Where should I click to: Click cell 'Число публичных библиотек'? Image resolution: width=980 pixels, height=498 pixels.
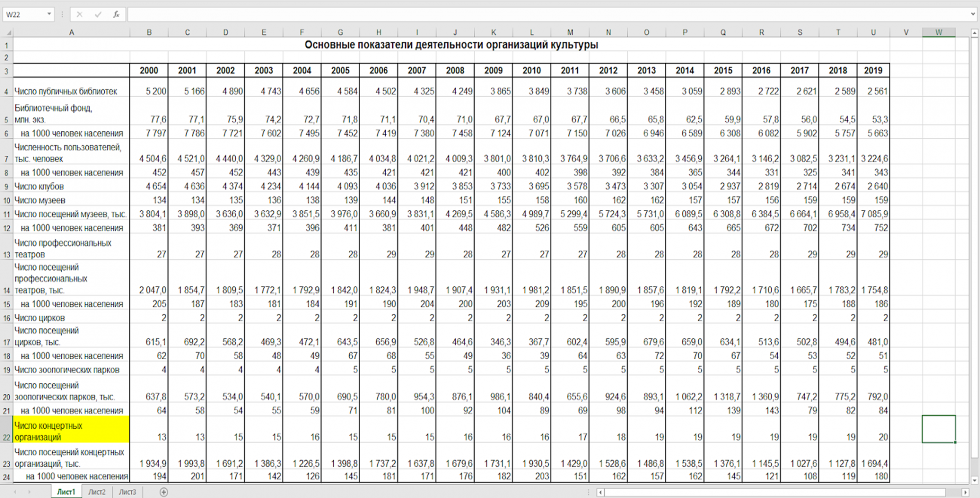pos(72,87)
